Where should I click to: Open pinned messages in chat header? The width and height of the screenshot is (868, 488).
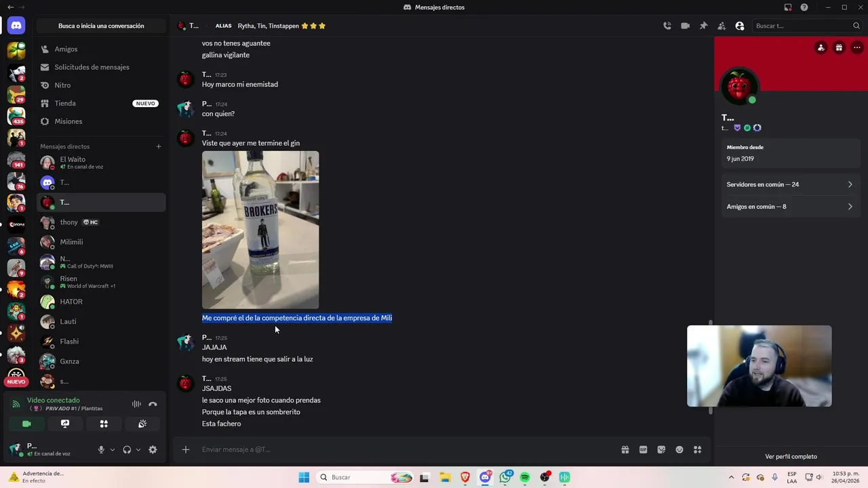(703, 26)
